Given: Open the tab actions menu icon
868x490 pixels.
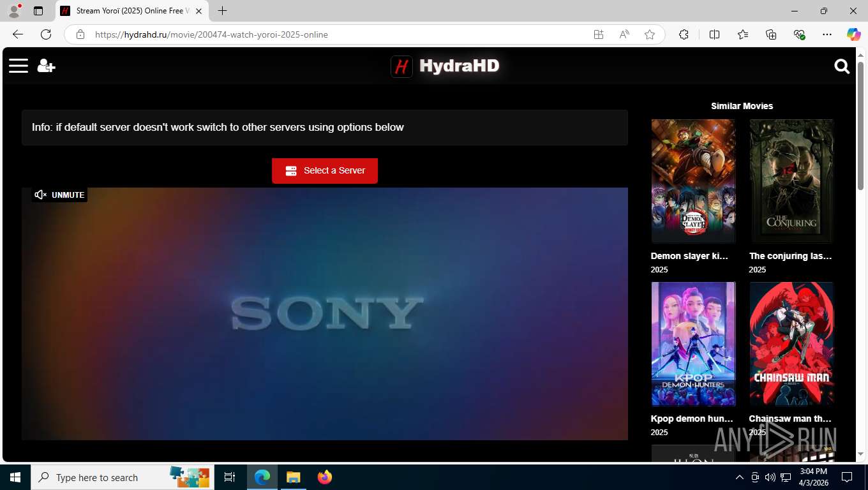Looking at the screenshot, I should [x=38, y=11].
